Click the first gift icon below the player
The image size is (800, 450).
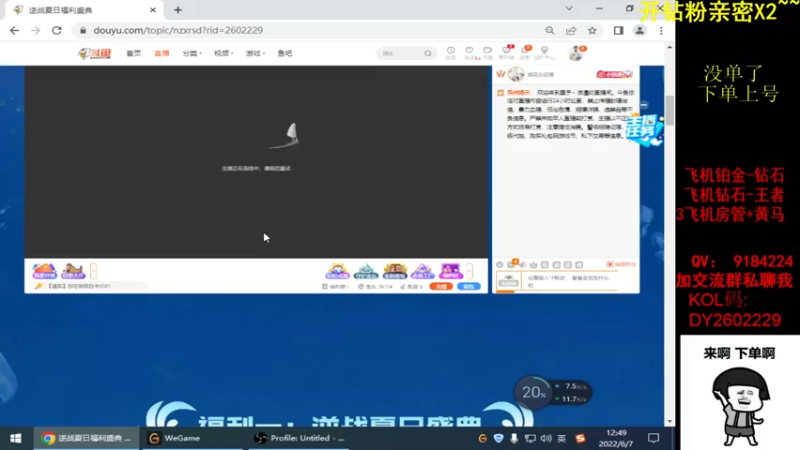tap(44, 270)
